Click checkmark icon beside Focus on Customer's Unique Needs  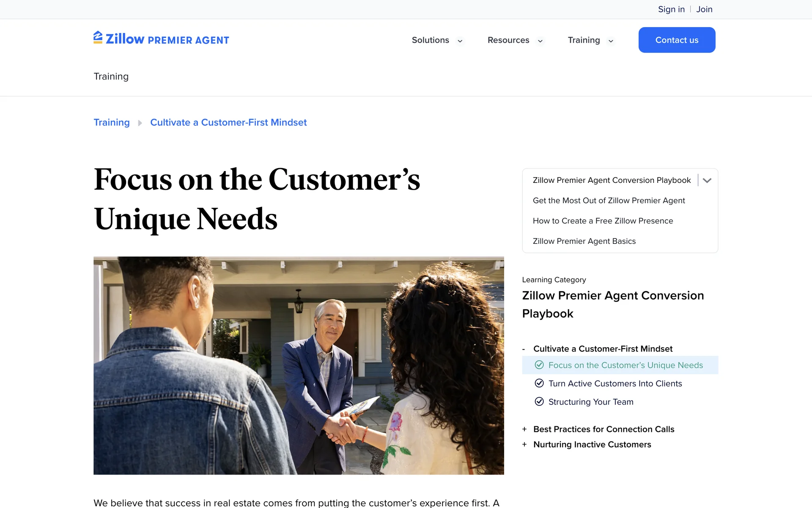(x=539, y=365)
